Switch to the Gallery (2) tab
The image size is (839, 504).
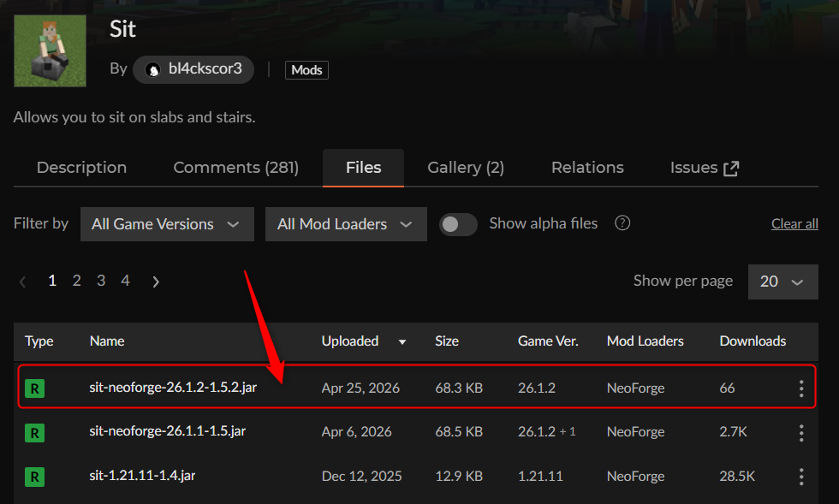point(466,168)
